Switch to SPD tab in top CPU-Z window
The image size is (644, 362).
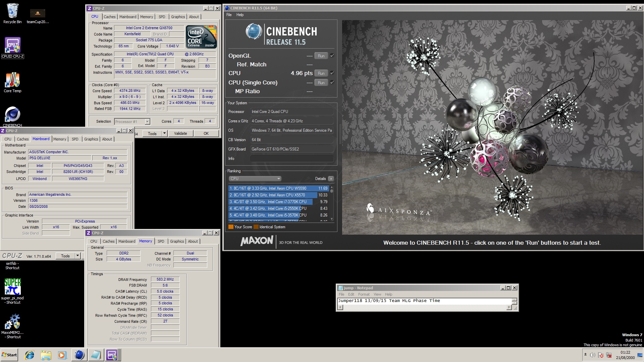click(162, 17)
